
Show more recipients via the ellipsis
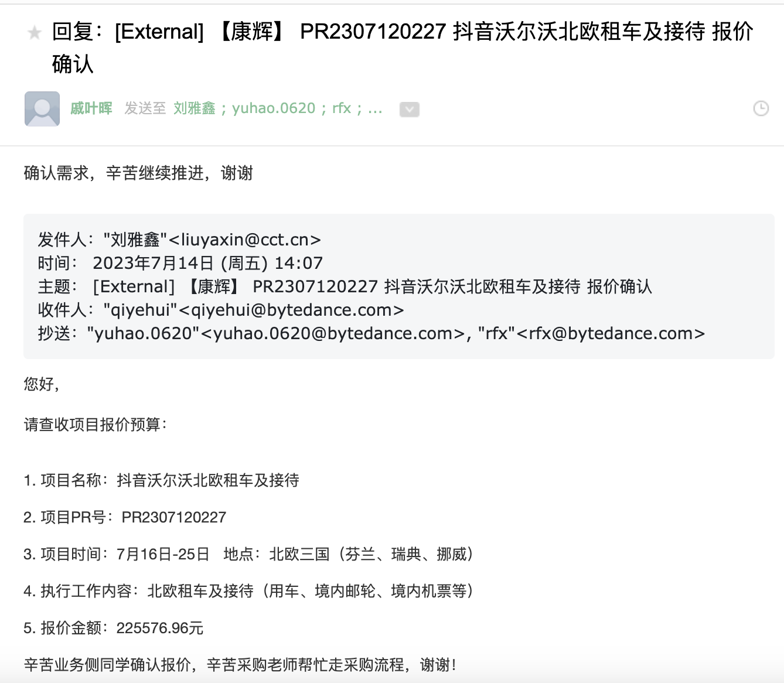[x=375, y=108]
